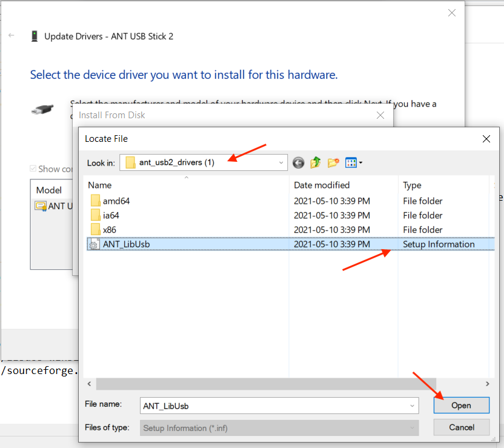Click the Open button
504x448 pixels.
tap(461, 405)
